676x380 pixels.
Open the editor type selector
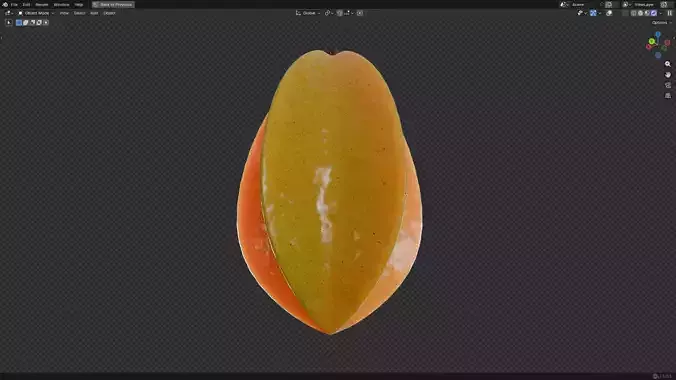coord(8,13)
